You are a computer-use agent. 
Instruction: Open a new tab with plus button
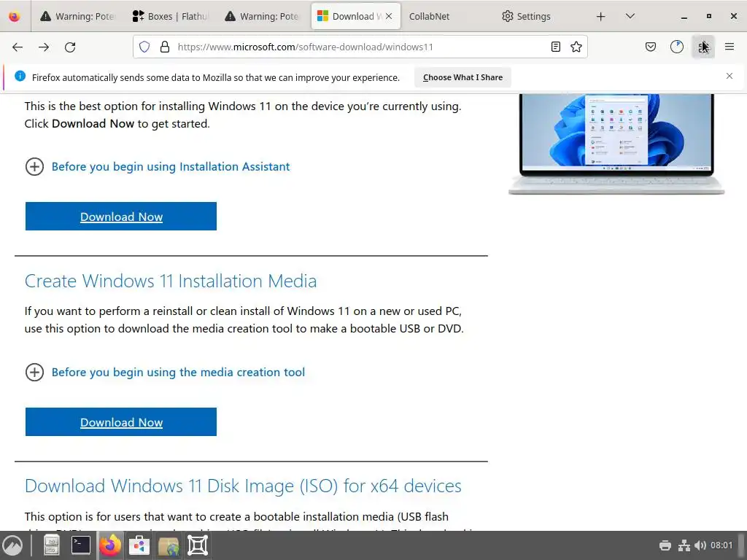point(601,16)
